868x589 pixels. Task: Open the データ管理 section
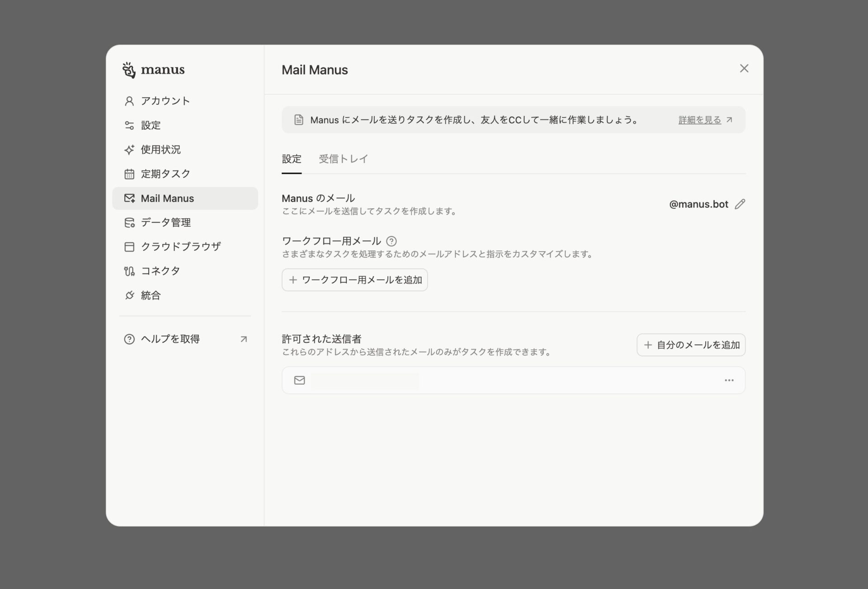(165, 222)
